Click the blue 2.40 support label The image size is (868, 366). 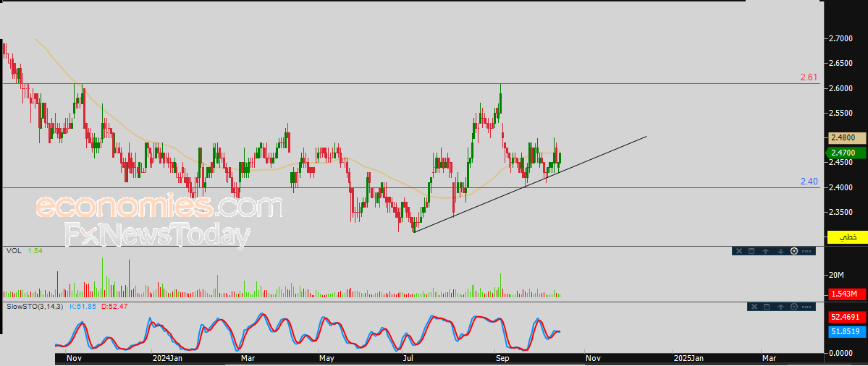click(809, 182)
